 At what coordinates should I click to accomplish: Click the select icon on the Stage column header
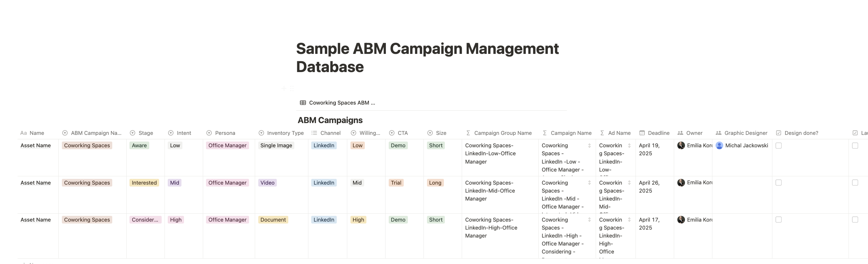coord(133,133)
